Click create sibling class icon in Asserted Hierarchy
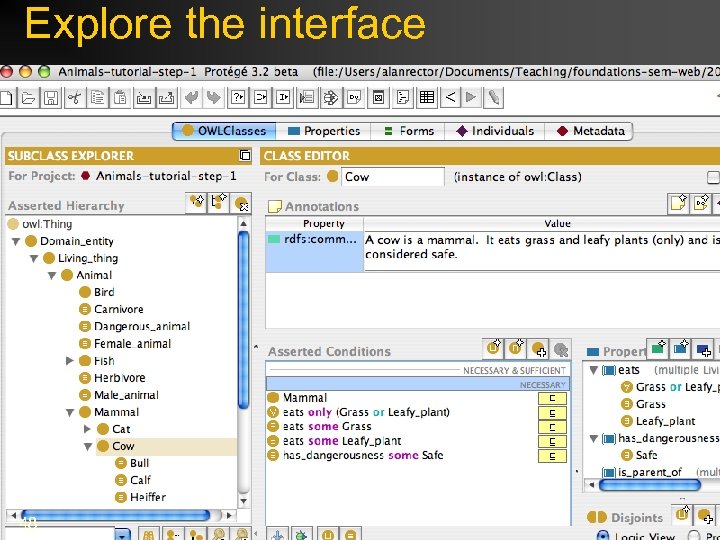720x540 pixels. tap(219, 202)
